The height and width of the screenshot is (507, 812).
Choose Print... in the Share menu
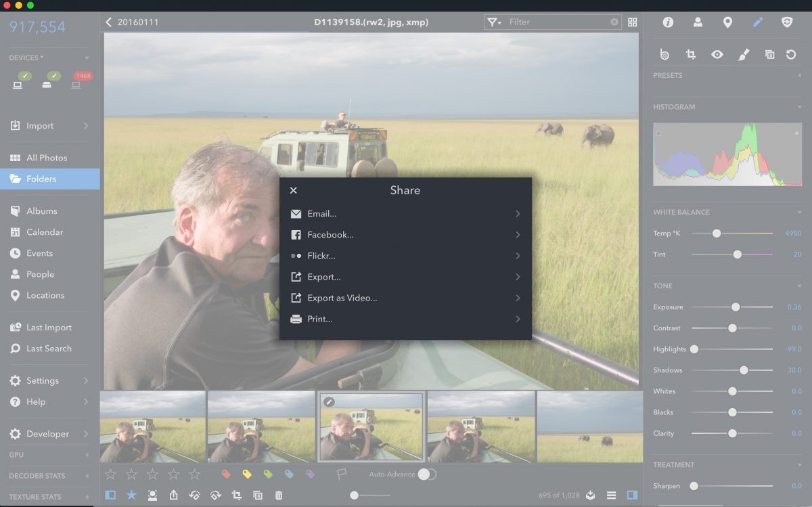point(405,319)
